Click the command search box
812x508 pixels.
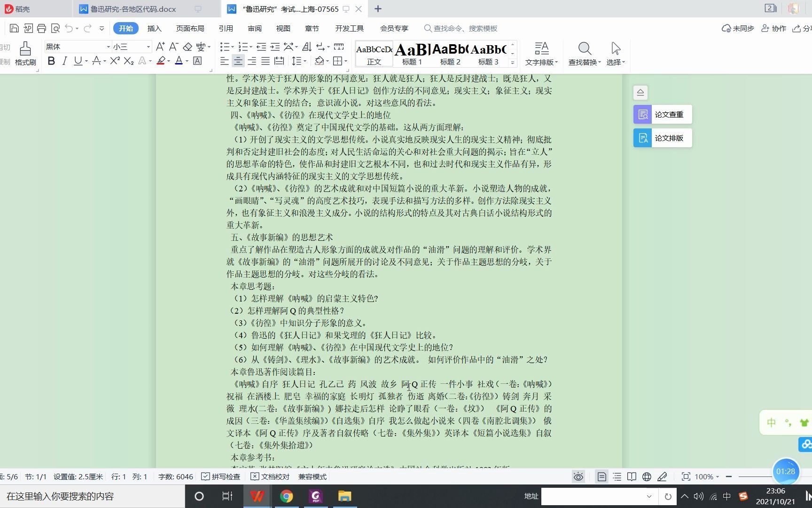461,28
